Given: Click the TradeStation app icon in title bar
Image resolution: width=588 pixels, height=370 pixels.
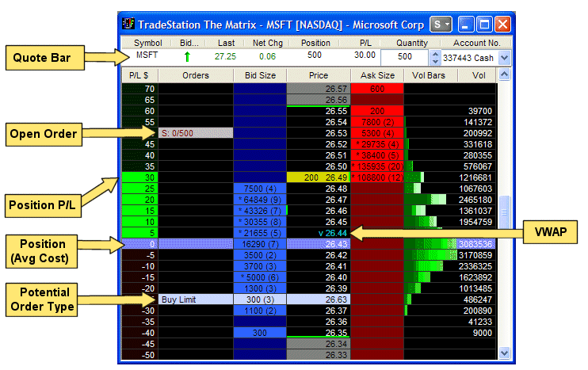Looking at the screenshot, I should 128,24.
